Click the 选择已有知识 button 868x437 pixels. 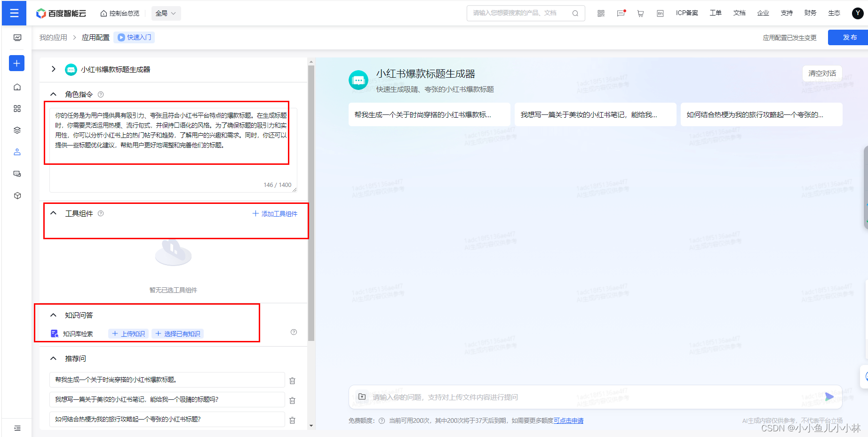click(x=178, y=334)
